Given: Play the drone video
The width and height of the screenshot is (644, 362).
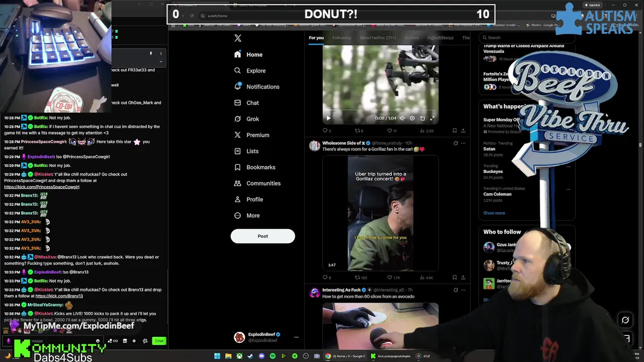Looking at the screenshot, I should [x=329, y=118].
